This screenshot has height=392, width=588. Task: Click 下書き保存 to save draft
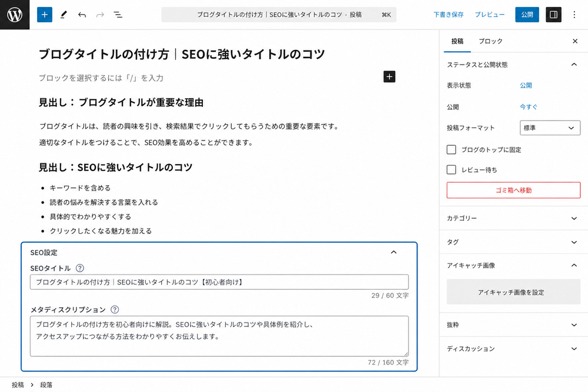coord(449,15)
